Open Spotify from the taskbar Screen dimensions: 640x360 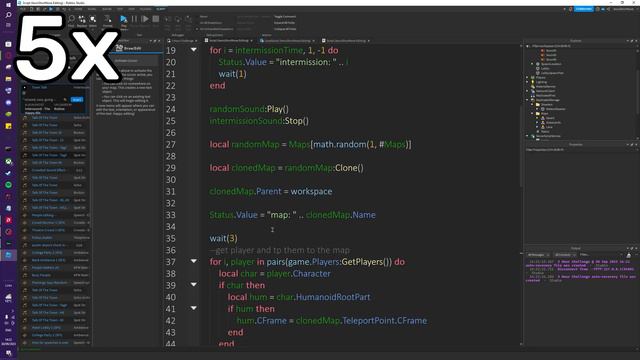point(8,185)
